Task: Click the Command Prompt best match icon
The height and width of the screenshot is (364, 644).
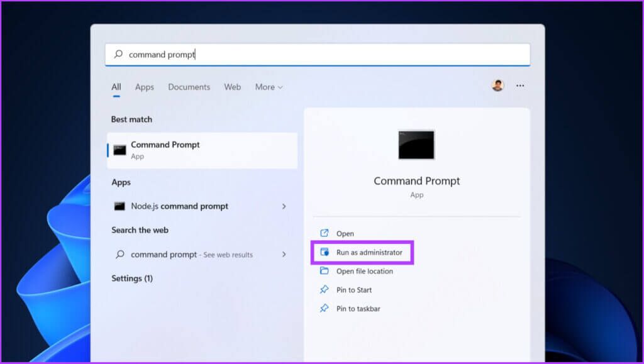Action: pos(120,150)
